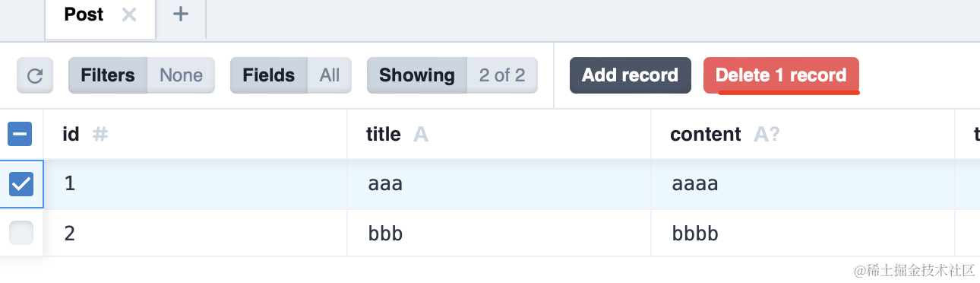The height and width of the screenshot is (283, 980).
Task: Uncheck the row 1 checkbox
Action: [21, 184]
